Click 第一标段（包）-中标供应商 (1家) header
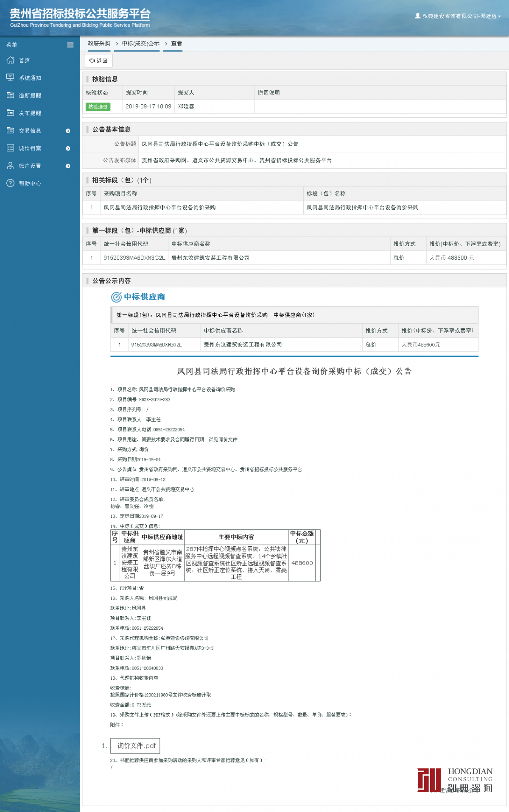The width and height of the screenshot is (509, 812). [140, 231]
